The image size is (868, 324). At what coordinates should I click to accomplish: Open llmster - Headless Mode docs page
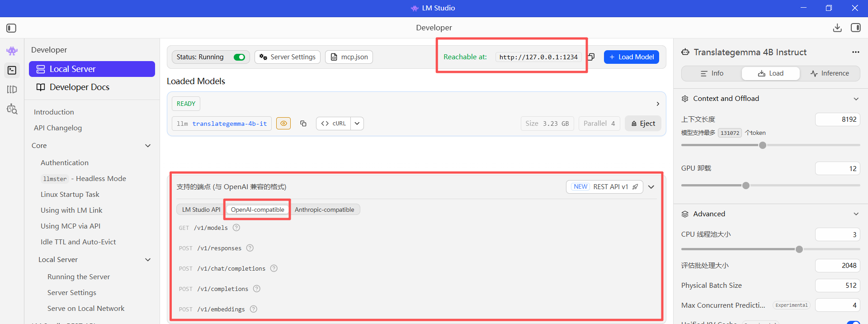84,179
